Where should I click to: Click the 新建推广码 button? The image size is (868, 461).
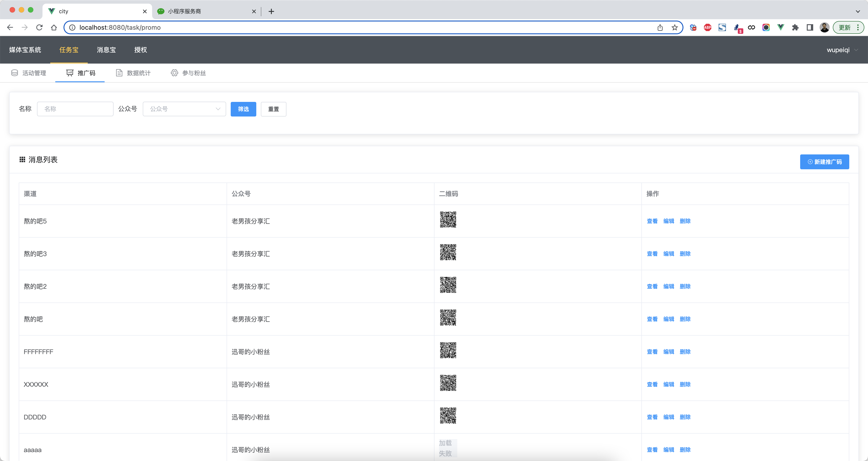tap(824, 162)
